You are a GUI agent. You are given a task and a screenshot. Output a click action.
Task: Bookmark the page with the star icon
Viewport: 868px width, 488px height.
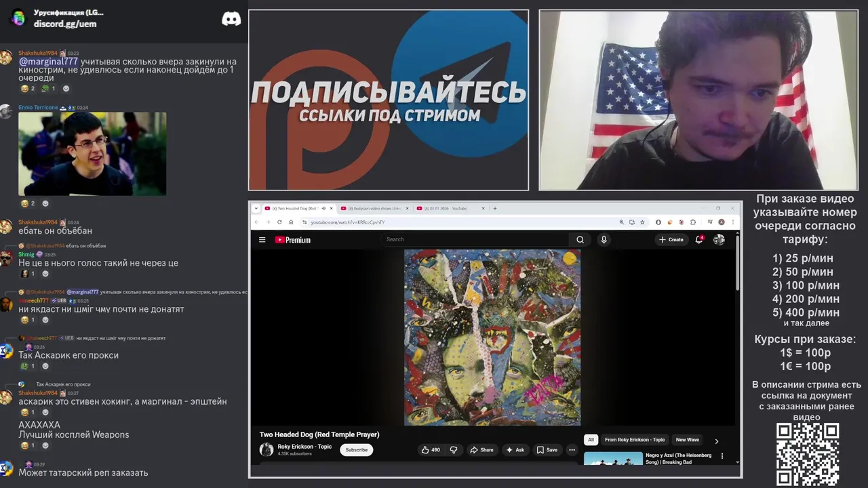(x=642, y=222)
